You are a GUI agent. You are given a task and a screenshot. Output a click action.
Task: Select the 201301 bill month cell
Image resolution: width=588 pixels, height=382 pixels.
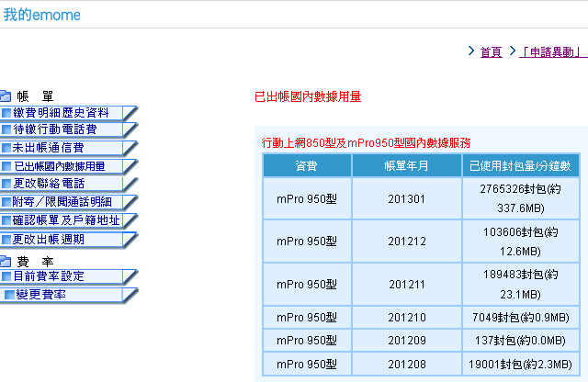(x=406, y=198)
